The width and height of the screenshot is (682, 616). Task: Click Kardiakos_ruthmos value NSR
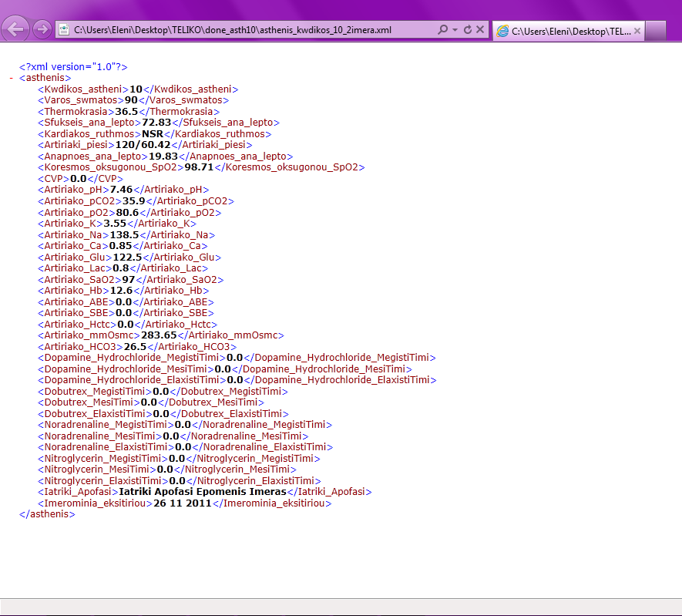tap(153, 134)
